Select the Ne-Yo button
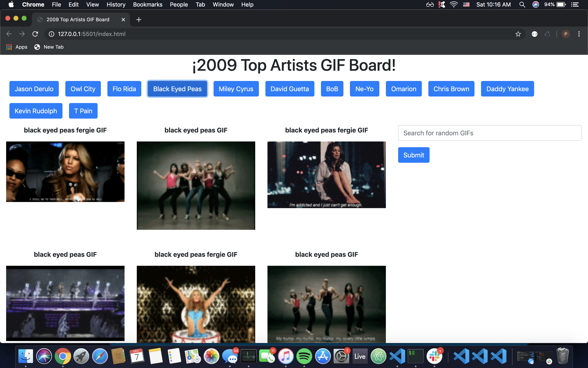The width and height of the screenshot is (588, 368). click(x=364, y=89)
